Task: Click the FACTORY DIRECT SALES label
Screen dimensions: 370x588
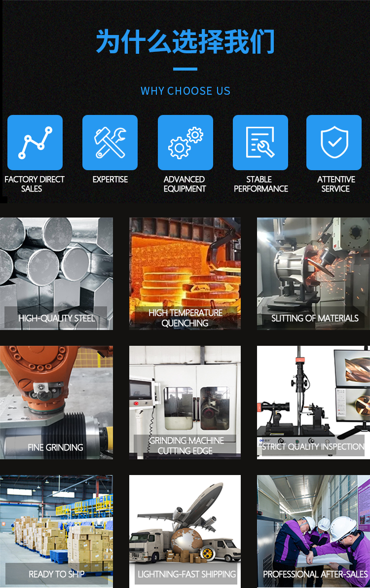Action: pos(34,184)
